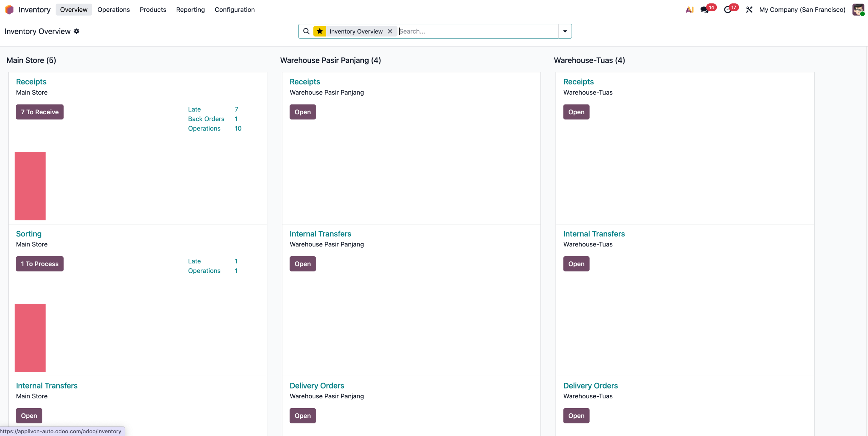The height and width of the screenshot is (436, 868).
Task: Click the red bar in Receipts chart
Action: coord(30,186)
